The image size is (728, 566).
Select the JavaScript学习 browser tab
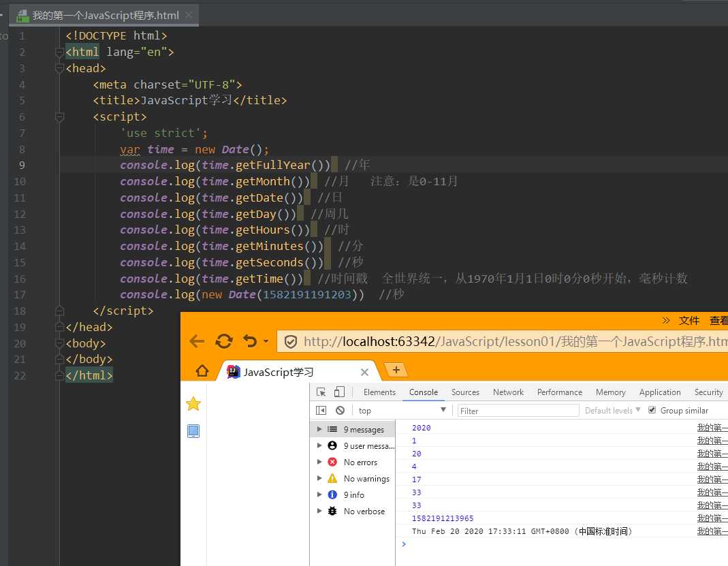tap(297, 372)
